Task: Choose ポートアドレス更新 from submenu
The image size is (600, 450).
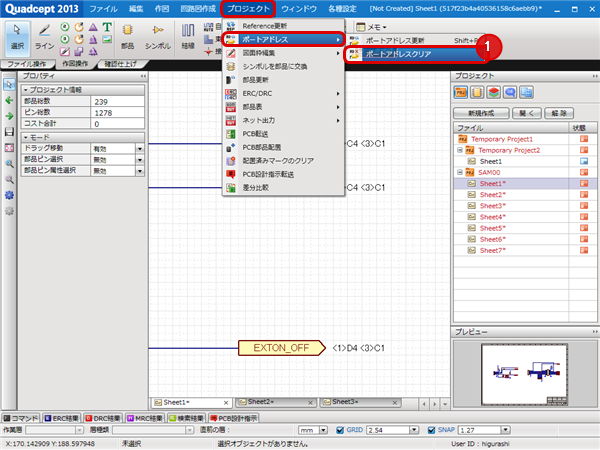Action: tap(415, 40)
